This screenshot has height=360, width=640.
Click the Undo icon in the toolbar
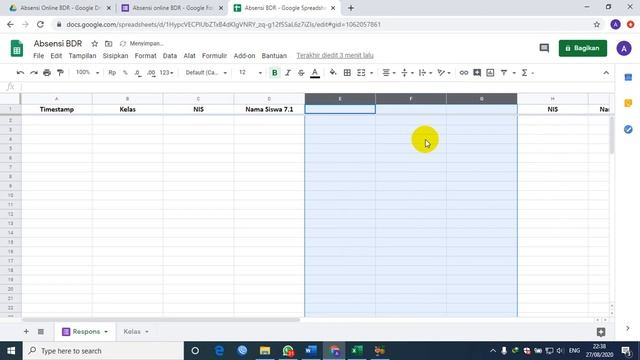[x=20, y=73]
